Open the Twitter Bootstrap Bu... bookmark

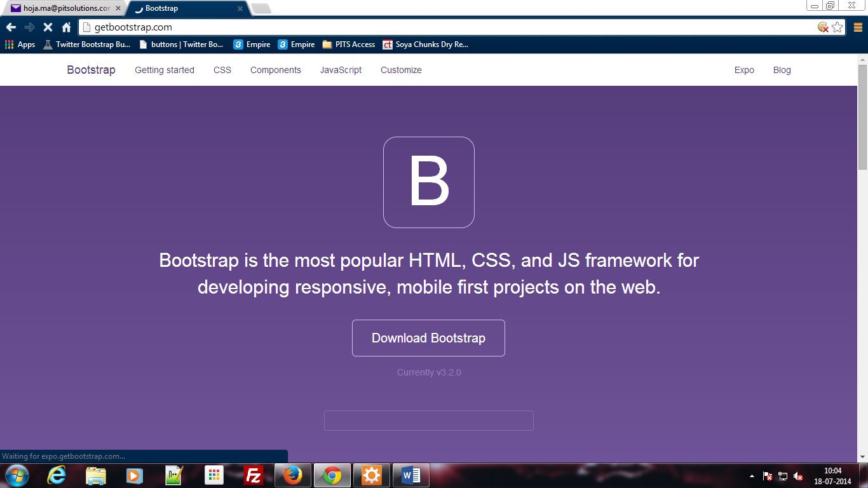[x=86, y=44]
